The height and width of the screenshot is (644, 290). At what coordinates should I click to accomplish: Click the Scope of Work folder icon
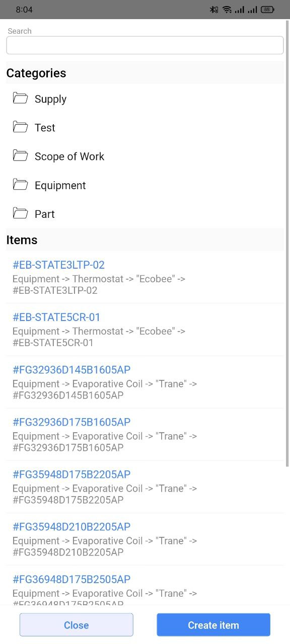point(20,155)
